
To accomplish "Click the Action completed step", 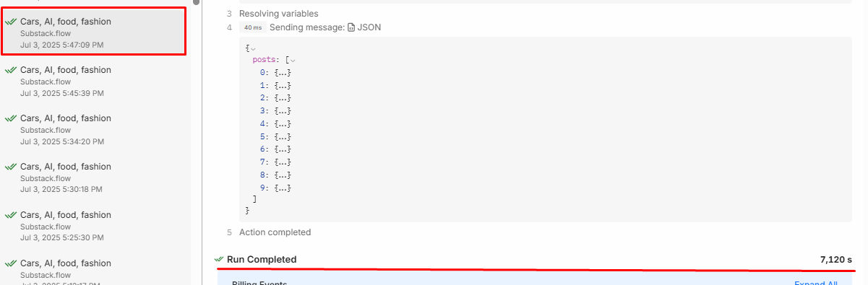I will tap(275, 232).
